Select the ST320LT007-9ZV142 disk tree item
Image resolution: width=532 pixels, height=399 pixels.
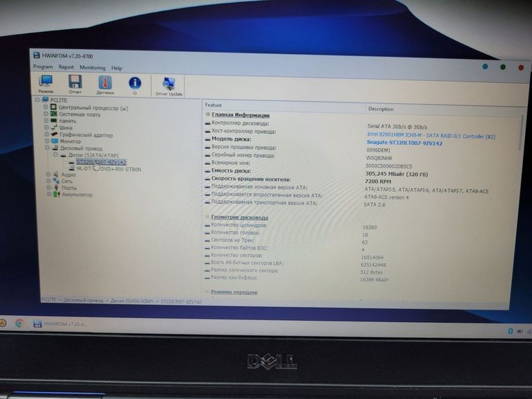[101, 162]
